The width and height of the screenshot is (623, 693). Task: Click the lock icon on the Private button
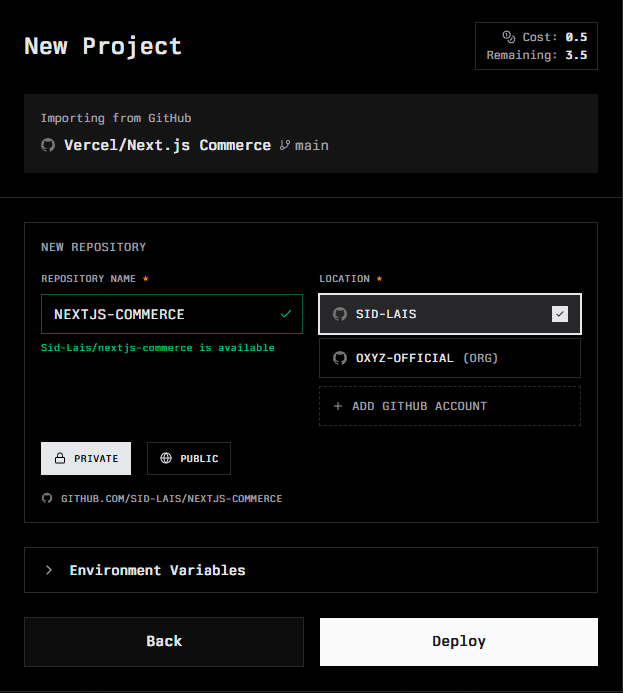60,459
